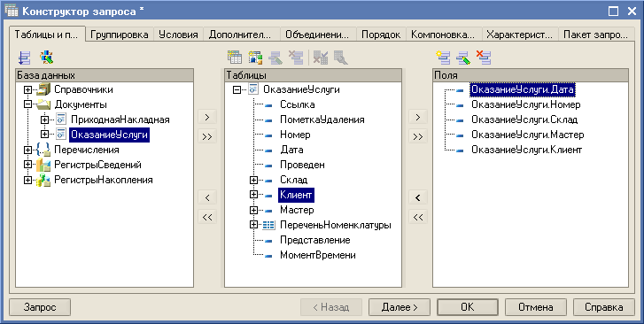This screenshot has height=324, width=644.
Task: Switch to the Объединени... tab
Action: pyautogui.click(x=317, y=35)
